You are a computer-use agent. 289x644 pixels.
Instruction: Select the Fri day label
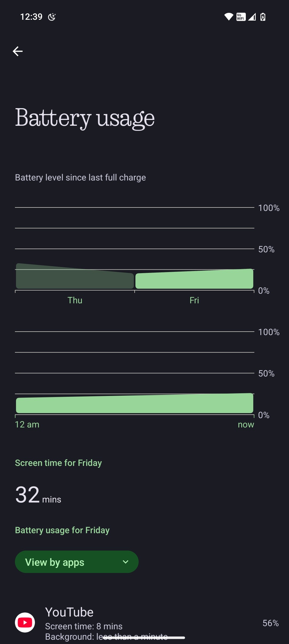[x=194, y=300]
